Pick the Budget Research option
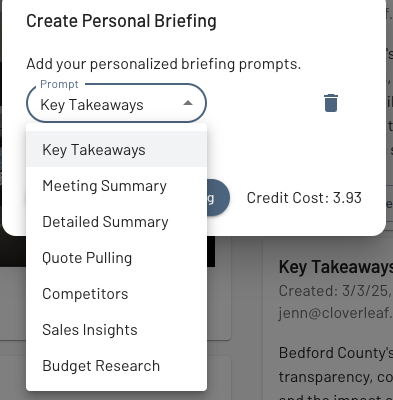Screen dimensions: 393x400 [x=116, y=366]
